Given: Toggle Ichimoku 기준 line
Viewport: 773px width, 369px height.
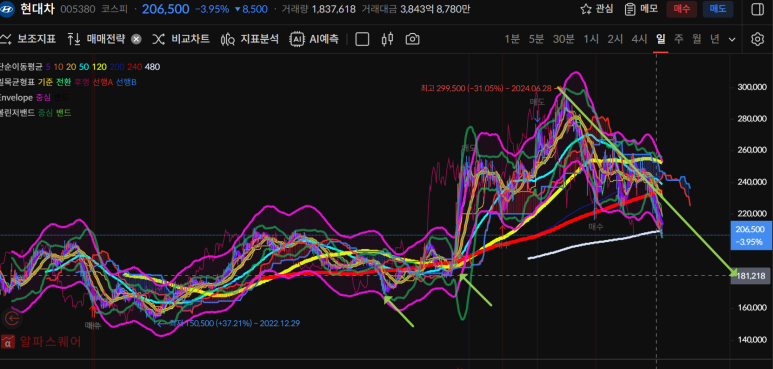Looking at the screenshot, I should pos(46,82).
